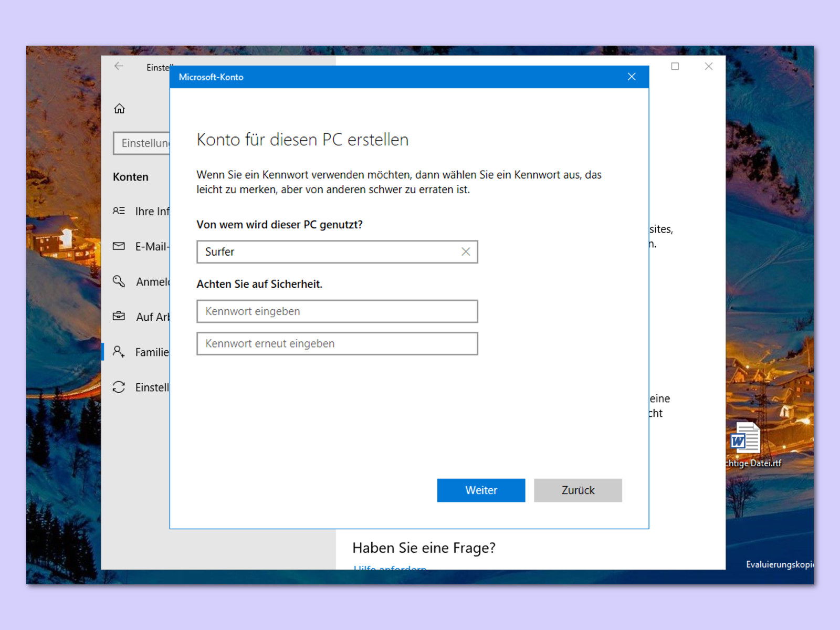Select the Kennwort eingeben field
Image resolution: width=840 pixels, height=630 pixels.
pos(337,311)
